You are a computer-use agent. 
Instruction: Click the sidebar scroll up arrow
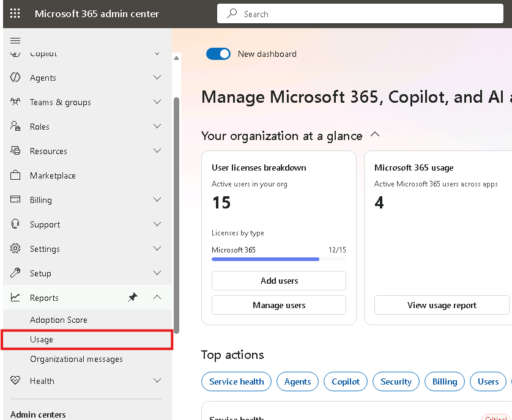pyautogui.click(x=176, y=58)
